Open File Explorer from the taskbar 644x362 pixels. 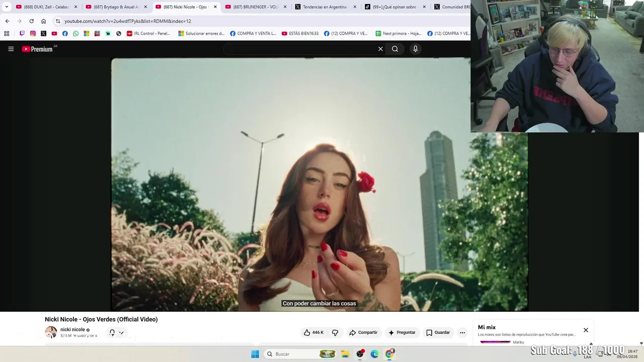(345, 354)
